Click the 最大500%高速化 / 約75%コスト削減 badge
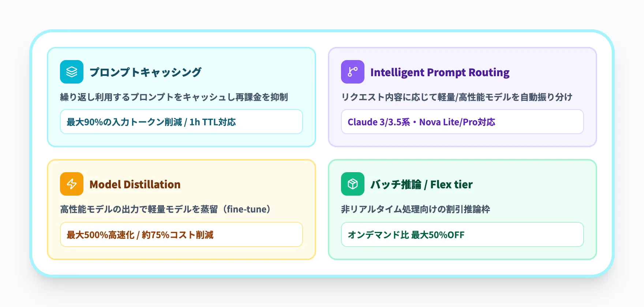The width and height of the screenshot is (644, 307). coord(181,234)
